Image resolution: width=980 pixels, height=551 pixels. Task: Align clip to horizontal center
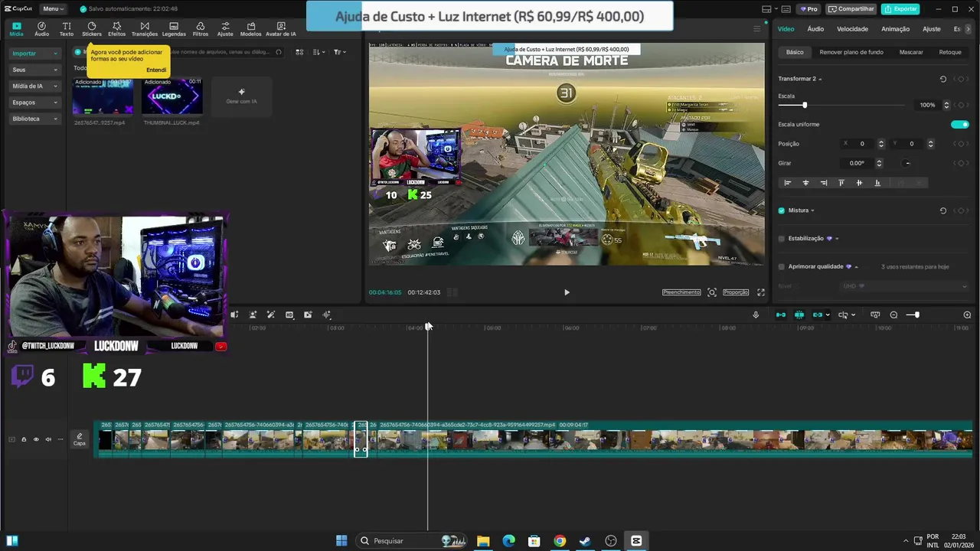tap(805, 183)
